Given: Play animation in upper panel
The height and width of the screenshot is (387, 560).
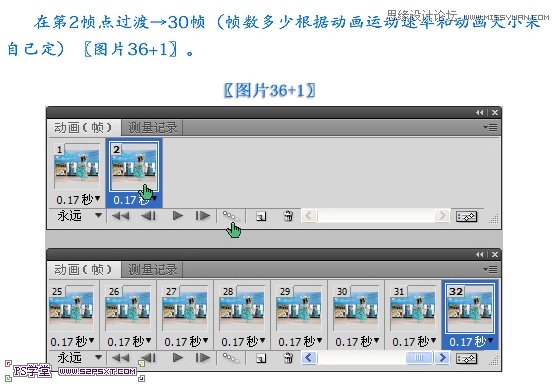Looking at the screenshot, I should pos(178,216).
